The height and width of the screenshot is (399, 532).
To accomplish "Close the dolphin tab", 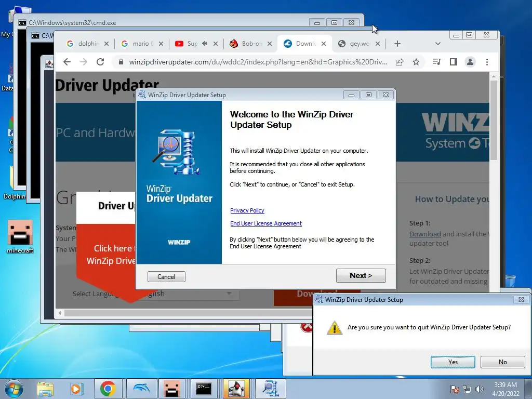I will [x=107, y=44].
